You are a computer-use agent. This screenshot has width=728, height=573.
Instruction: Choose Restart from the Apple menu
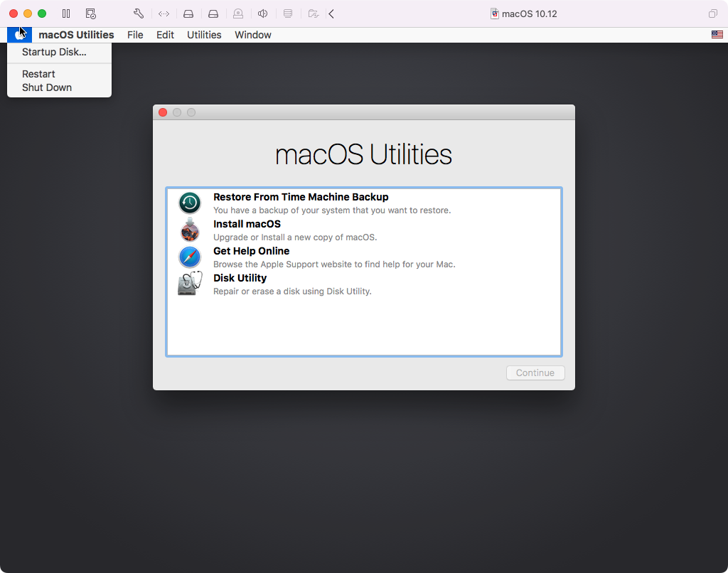point(60,75)
